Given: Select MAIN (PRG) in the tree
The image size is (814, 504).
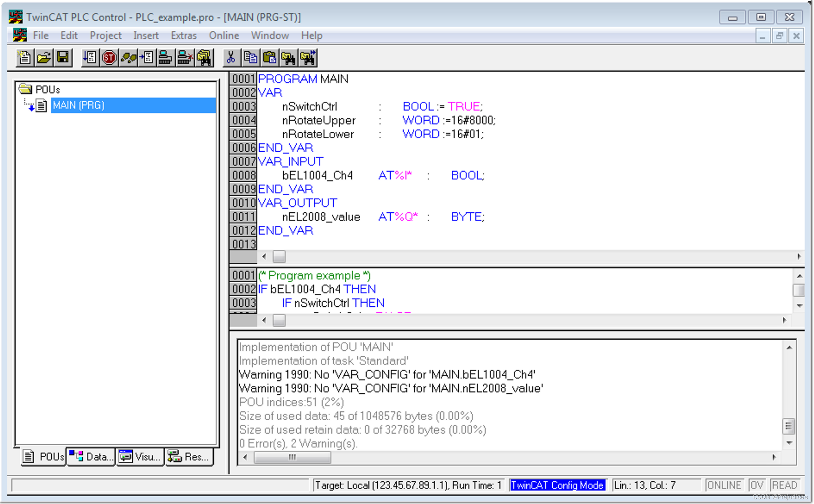Looking at the screenshot, I should coord(79,105).
